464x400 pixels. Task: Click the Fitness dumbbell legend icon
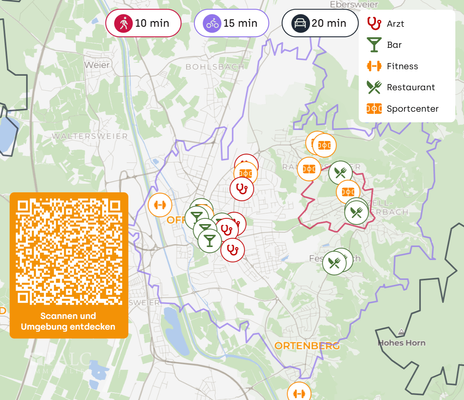coord(374,66)
